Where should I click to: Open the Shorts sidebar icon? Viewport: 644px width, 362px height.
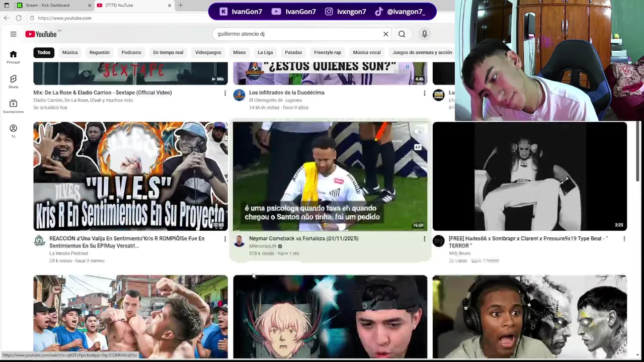tap(13, 82)
